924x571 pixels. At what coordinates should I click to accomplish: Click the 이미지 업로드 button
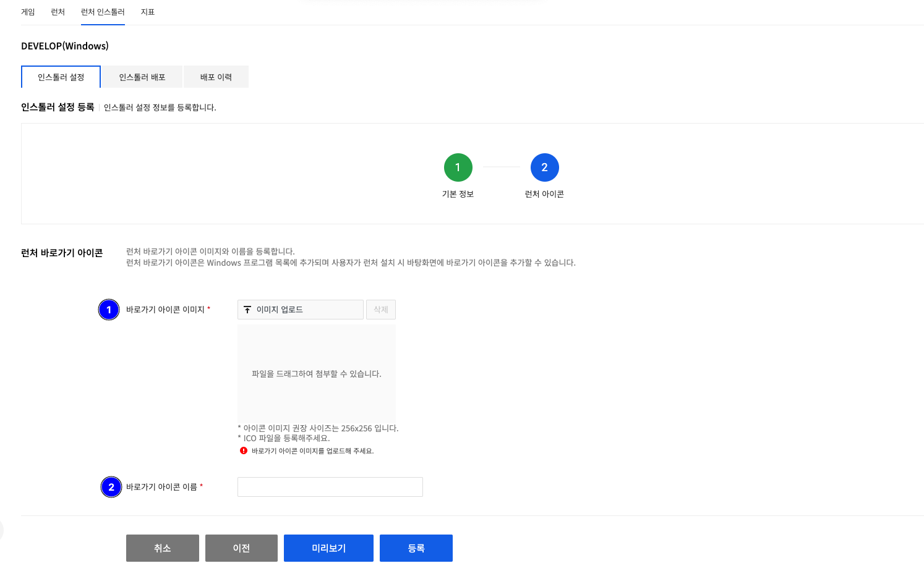(x=300, y=310)
